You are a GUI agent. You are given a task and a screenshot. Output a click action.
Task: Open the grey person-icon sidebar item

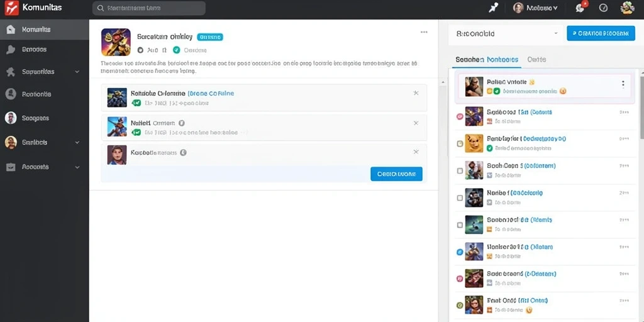click(45, 94)
